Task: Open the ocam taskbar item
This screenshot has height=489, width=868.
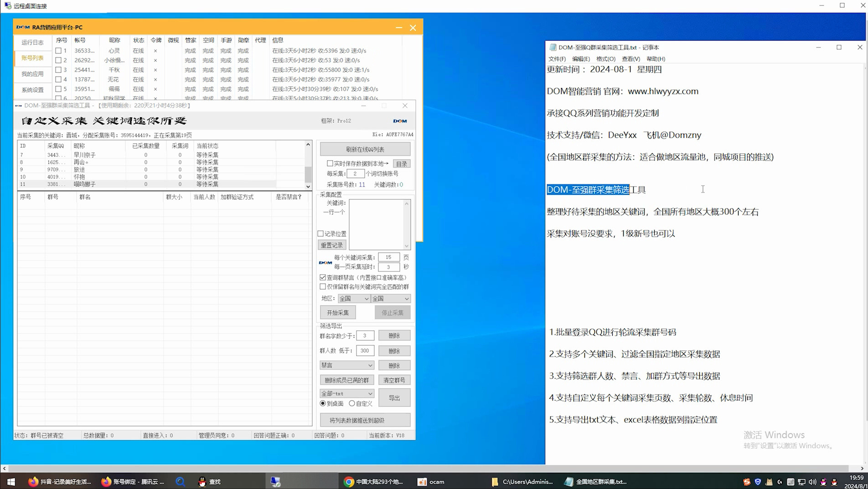Action: pyautogui.click(x=431, y=482)
